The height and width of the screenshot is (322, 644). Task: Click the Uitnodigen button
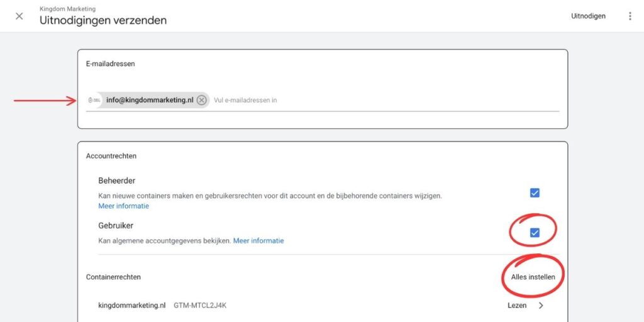coord(588,16)
